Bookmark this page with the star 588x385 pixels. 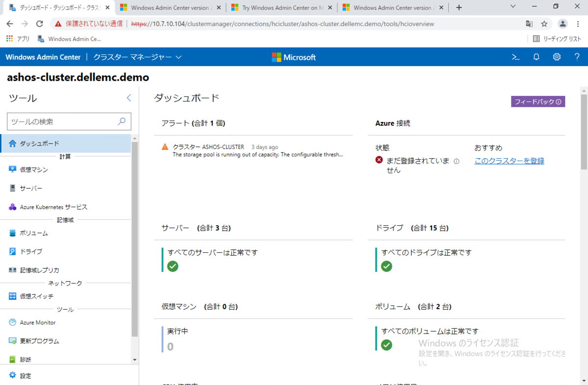[x=544, y=24]
